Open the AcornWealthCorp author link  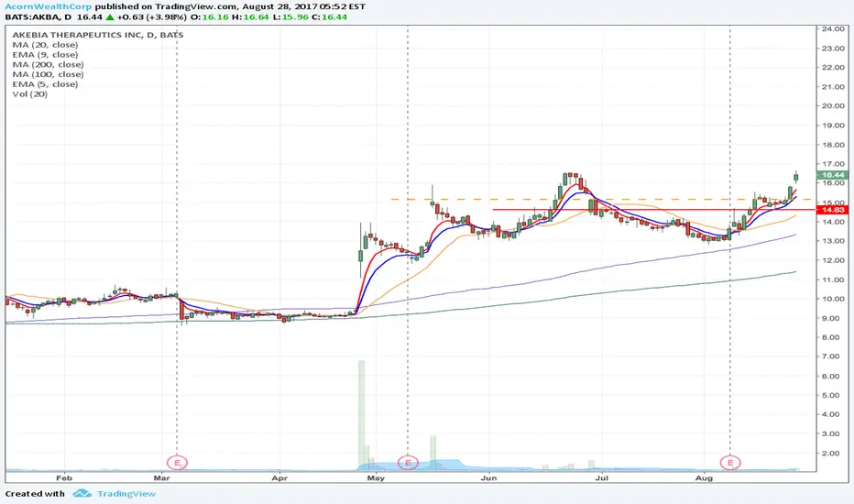pyautogui.click(x=49, y=6)
